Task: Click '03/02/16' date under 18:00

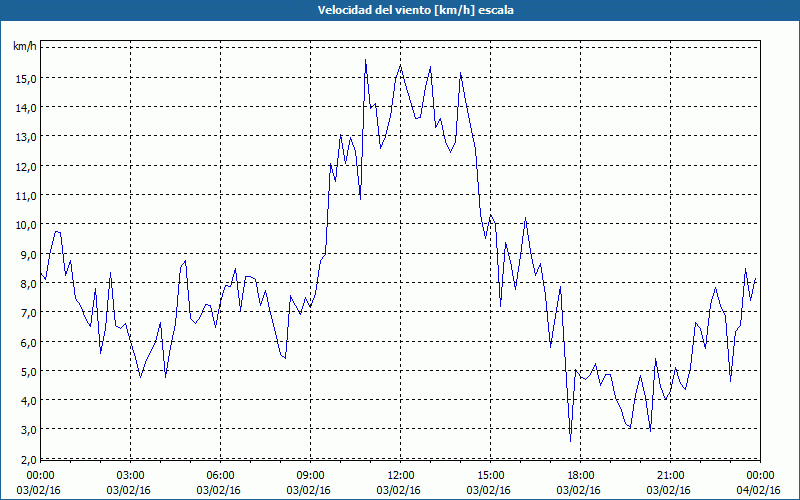Action: click(x=579, y=490)
